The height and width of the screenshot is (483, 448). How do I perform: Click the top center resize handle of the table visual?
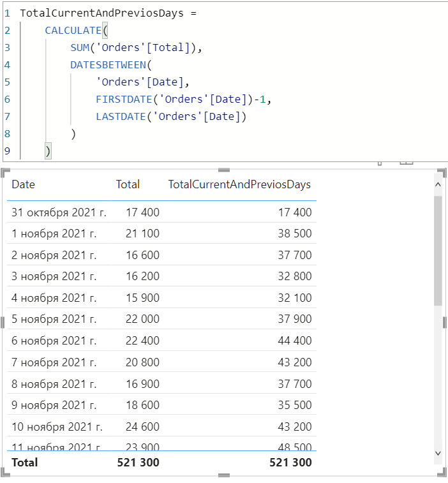point(224,170)
